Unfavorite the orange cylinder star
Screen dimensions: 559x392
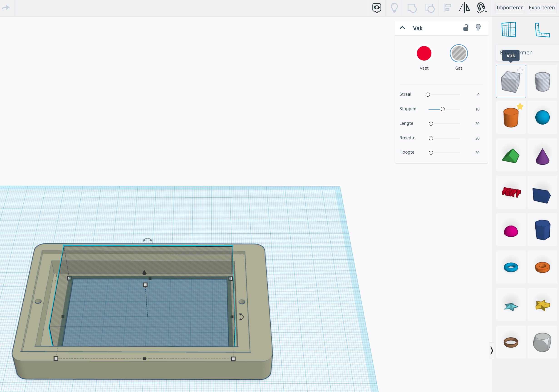tap(520, 106)
